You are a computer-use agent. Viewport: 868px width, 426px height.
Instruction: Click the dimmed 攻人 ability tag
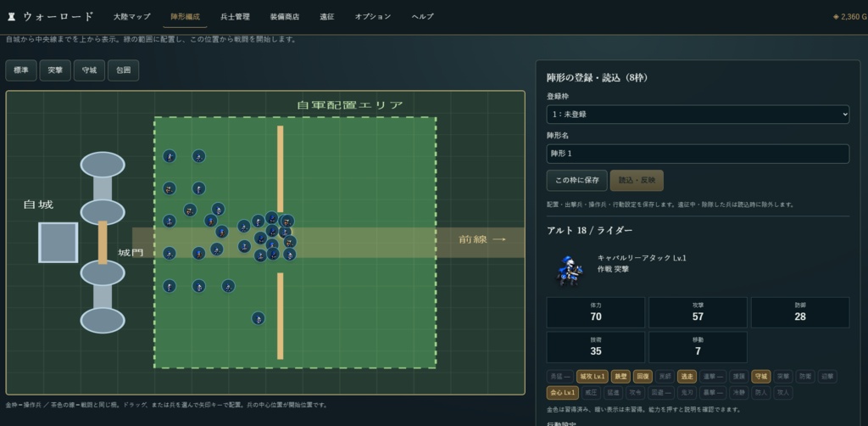point(782,393)
